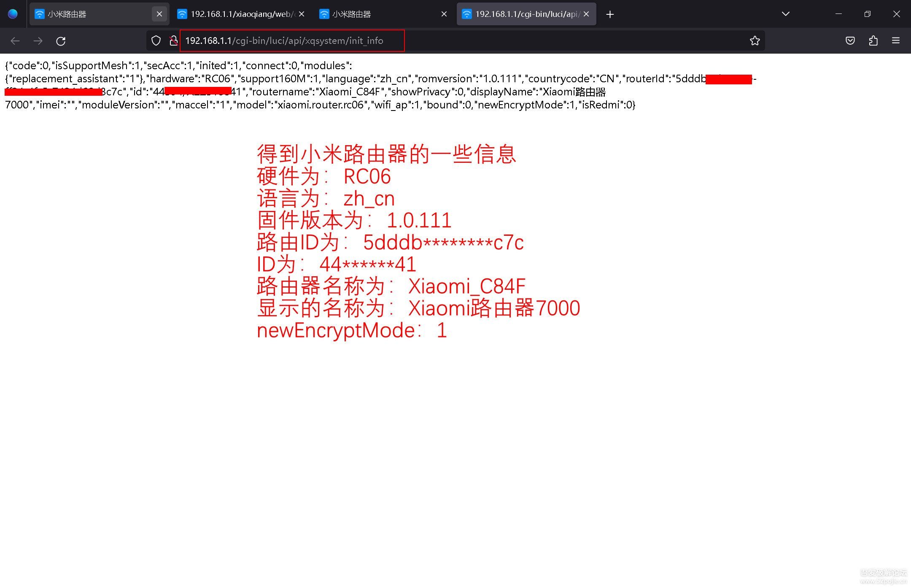Switch to the third tab titled 小米路由器
This screenshot has height=588, width=911.
383,14
